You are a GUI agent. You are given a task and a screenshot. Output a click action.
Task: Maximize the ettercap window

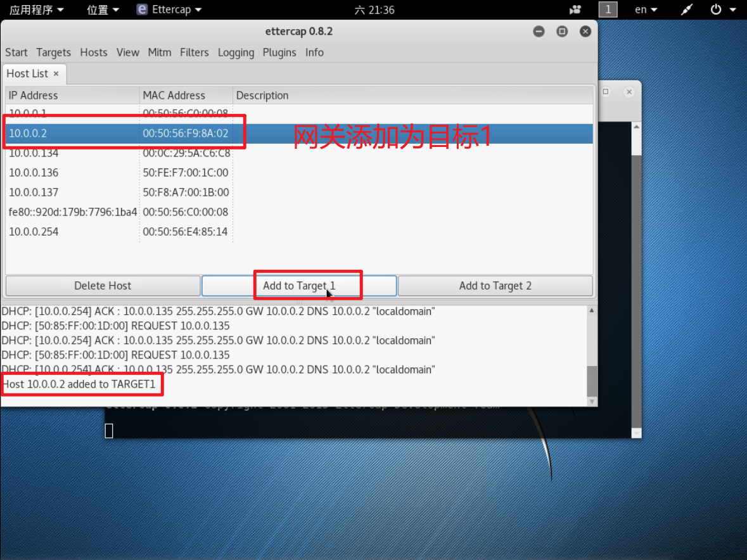point(562,32)
